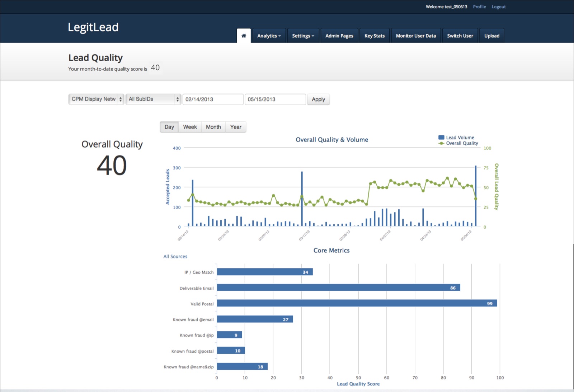Switch chart to Year view

pyautogui.click(x=236, y=127)
